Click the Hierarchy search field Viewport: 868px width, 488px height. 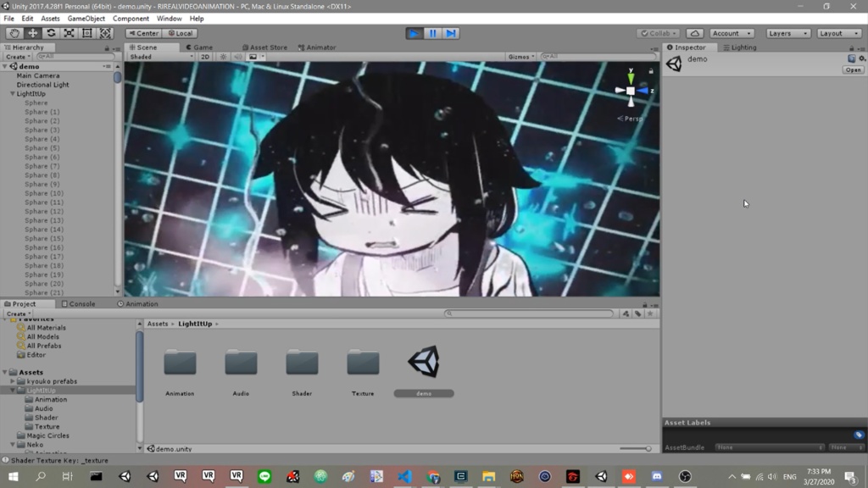[x=75, y=57]
